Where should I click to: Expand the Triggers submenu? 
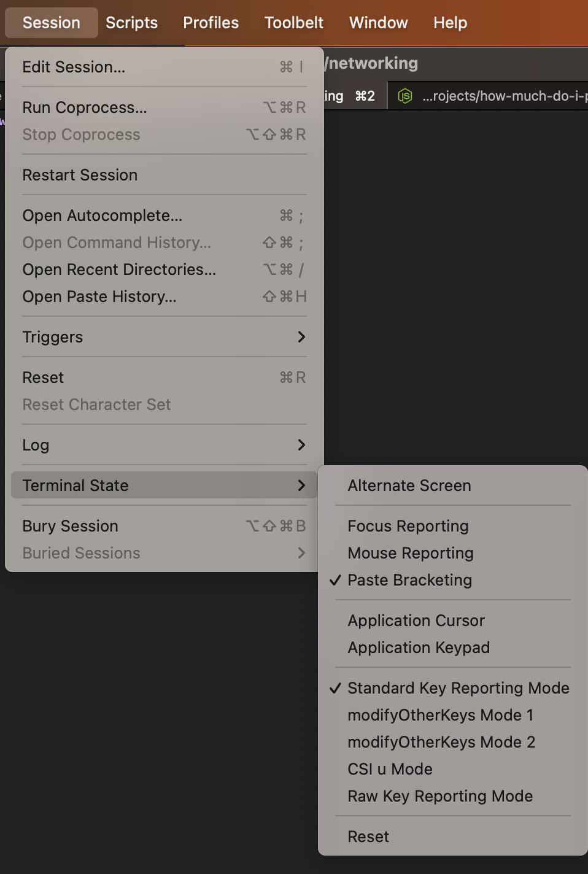164,337
